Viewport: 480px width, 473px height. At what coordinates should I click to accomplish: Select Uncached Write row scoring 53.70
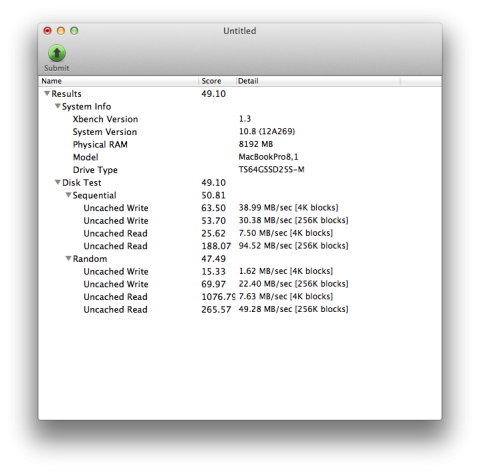click(x=240, y=220)
